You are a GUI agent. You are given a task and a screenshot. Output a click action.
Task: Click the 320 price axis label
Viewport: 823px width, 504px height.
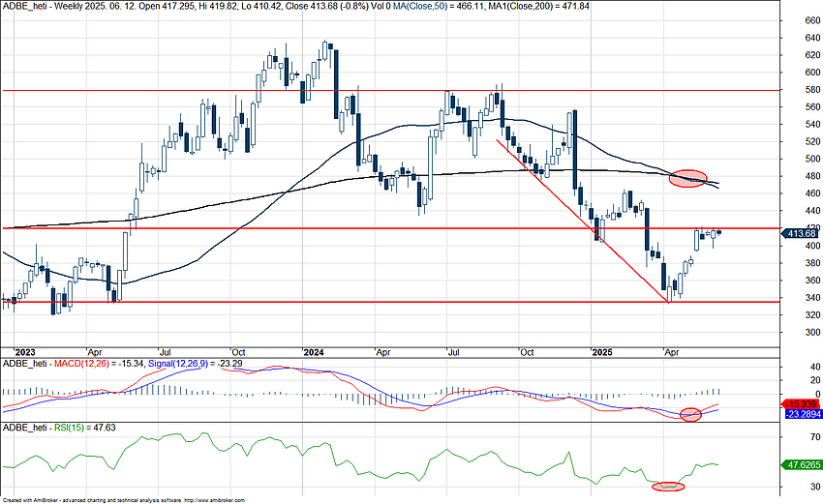click(x=812, y=314)
